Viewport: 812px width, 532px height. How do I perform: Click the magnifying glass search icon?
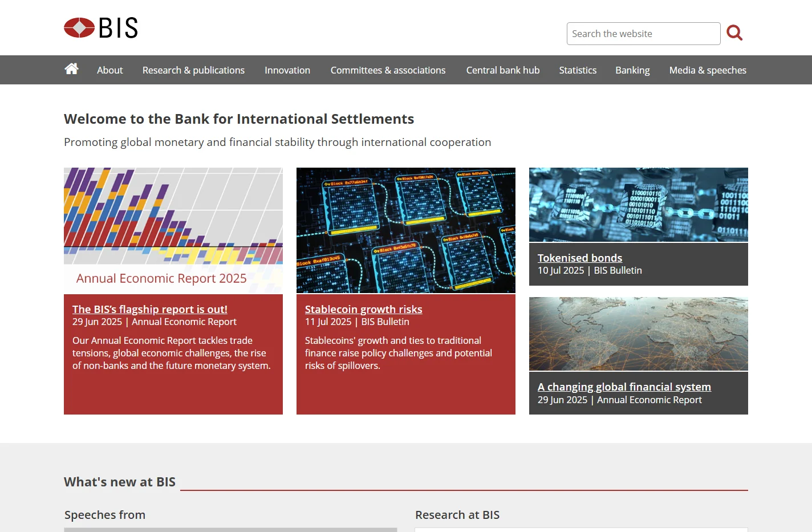[x=734, y=33]
